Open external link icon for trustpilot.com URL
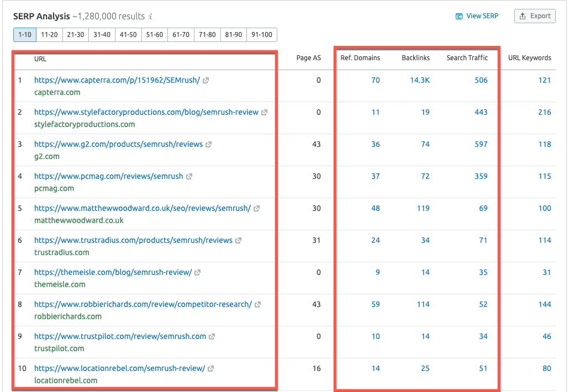This screenshot has height=392, width=569. point(212,337)
